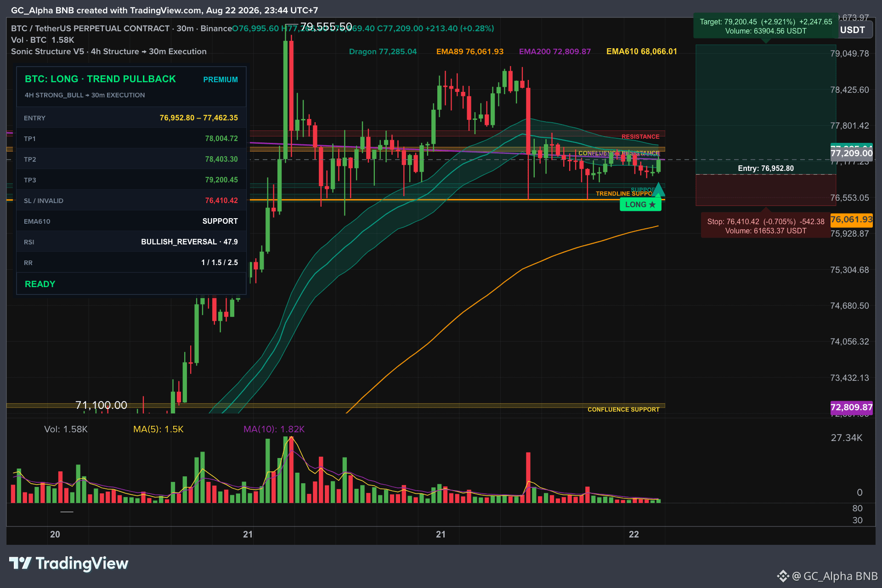Click the MA(5): 1.5K volume legend
The image size is (882, 588).
click(x=158, y=430)
